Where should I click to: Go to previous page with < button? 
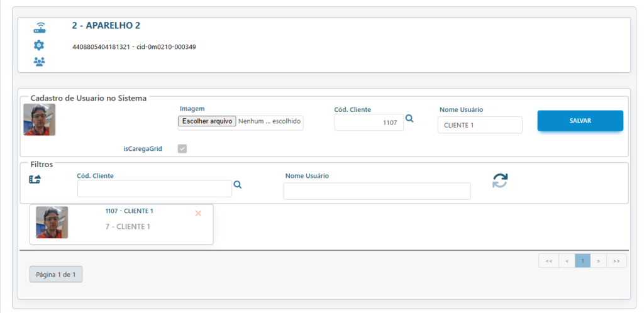(x=567, y=261)
